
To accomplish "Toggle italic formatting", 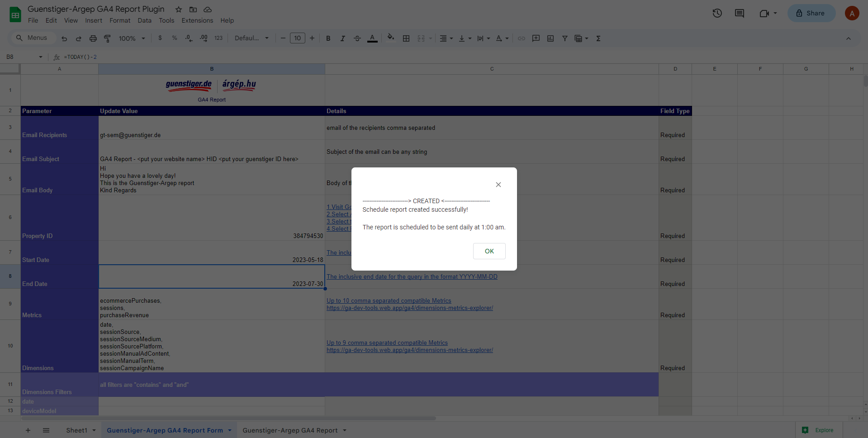I will coord(343,38).
